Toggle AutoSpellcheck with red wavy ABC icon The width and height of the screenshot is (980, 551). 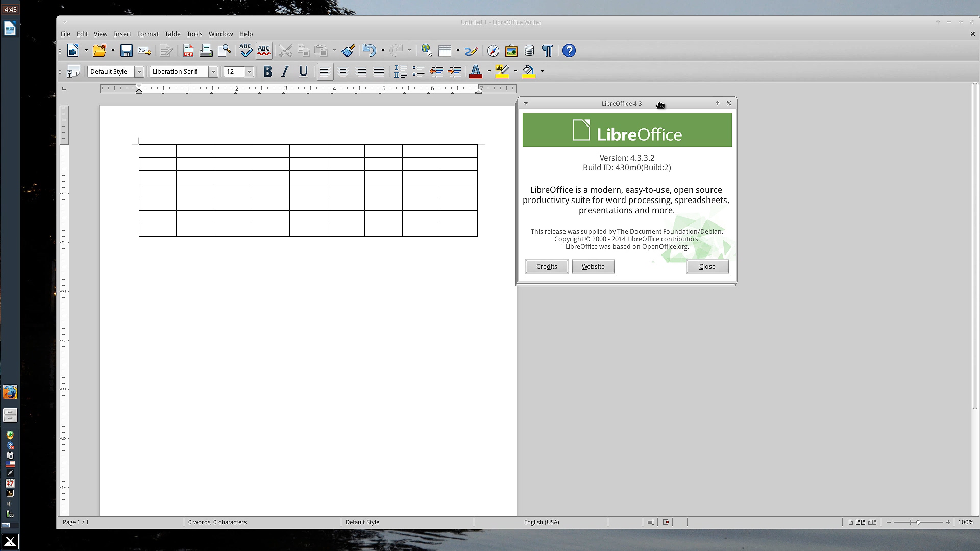pos(264,51)
